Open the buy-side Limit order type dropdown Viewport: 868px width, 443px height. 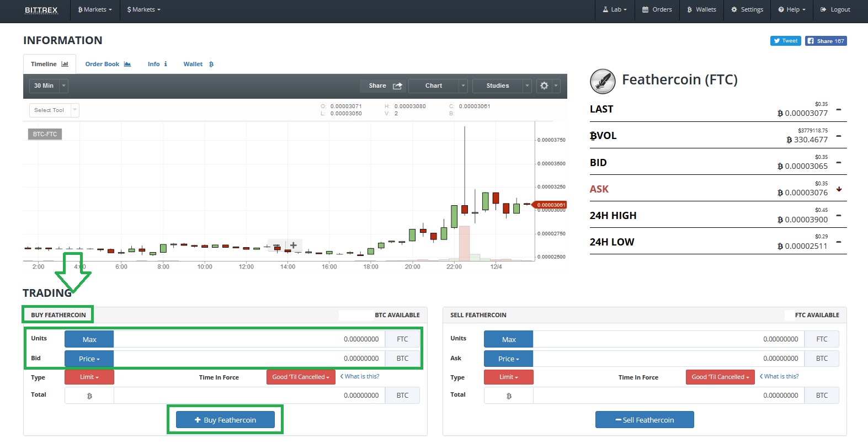(89, 377)
